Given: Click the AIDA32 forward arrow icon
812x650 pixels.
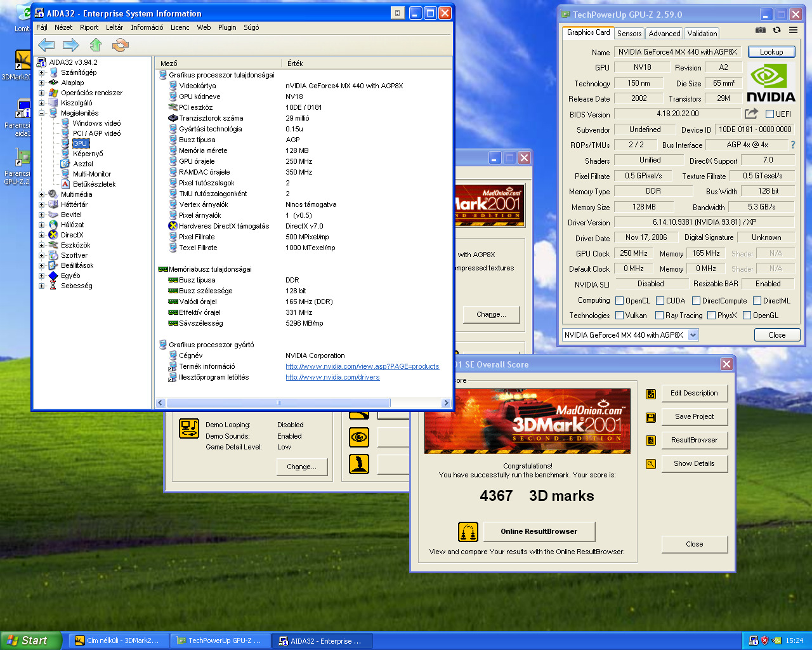Looking at the screenshot, I should point(71,44).
